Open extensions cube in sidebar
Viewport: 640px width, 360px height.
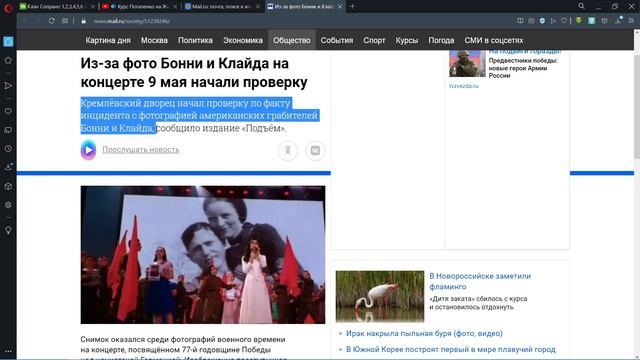point(8,186)
